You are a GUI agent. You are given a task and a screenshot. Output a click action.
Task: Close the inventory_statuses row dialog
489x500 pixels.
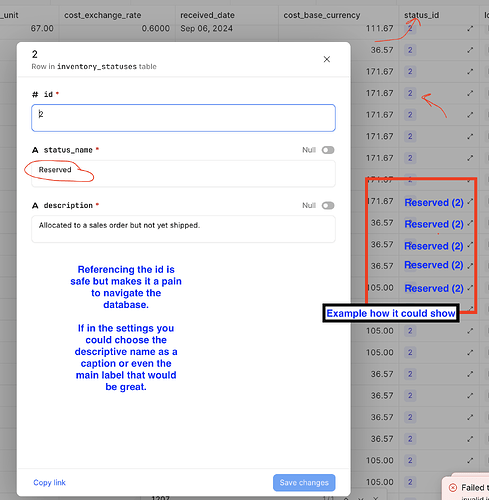(327, 59)
